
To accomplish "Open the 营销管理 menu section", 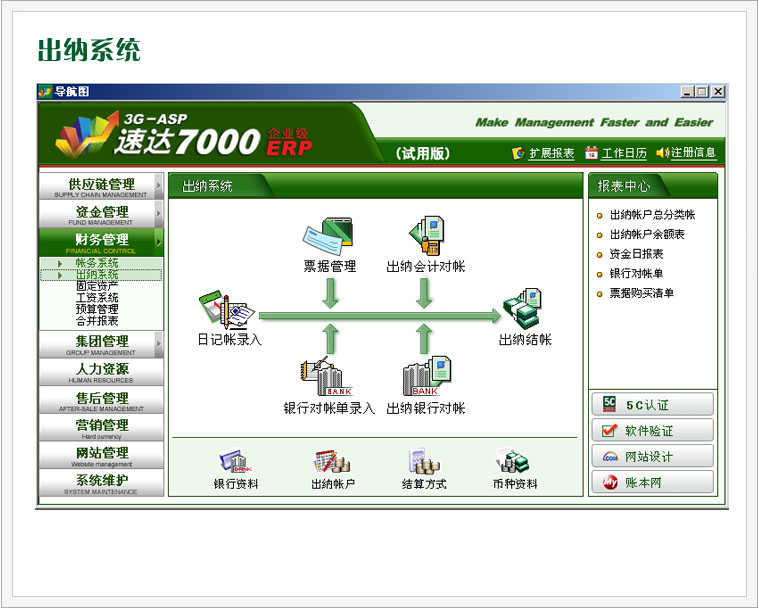I will pyautogui.click(x=101, y=428).
